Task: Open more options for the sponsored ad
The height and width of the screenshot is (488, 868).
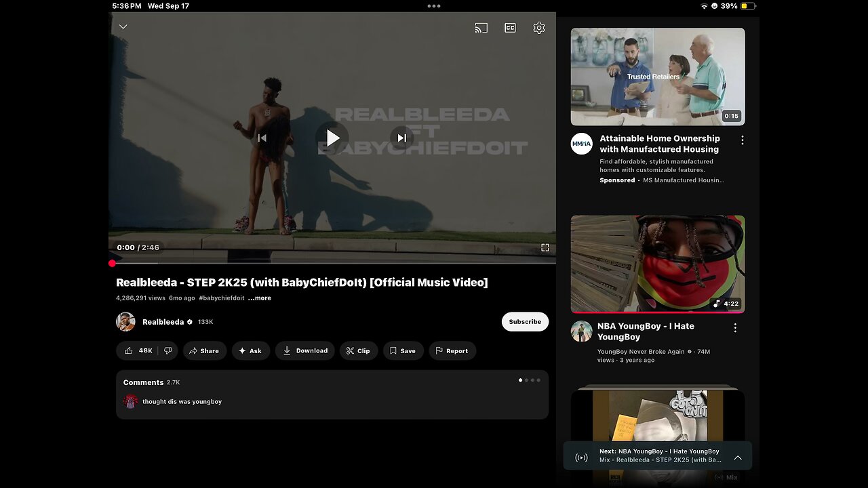Action: pyautogui.click(x=743, y=140)
